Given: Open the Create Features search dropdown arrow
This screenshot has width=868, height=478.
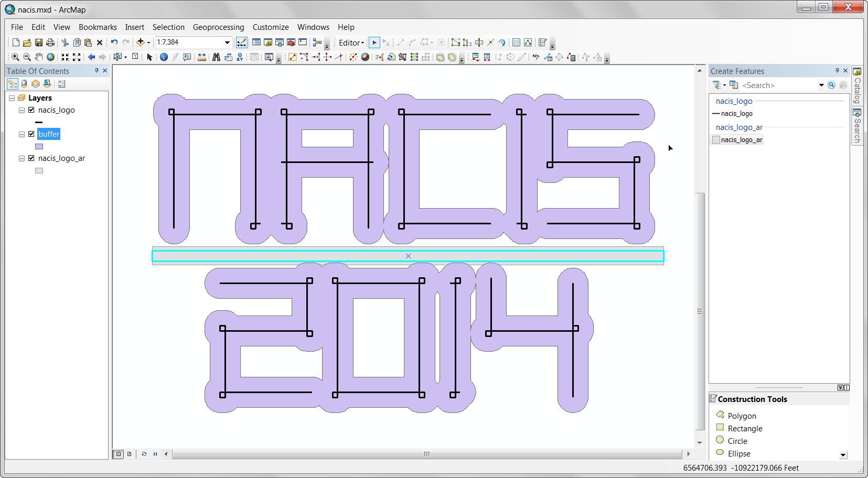Looking at the screenshot, I should (x=821, y=85).
